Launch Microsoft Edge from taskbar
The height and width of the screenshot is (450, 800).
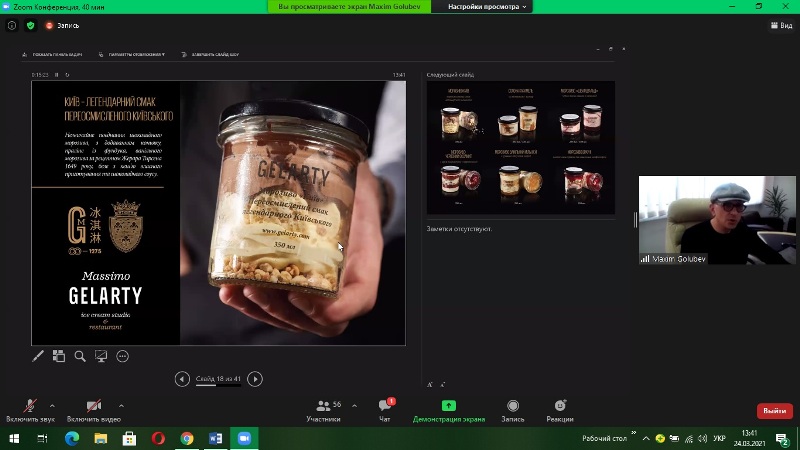(72, 438)
